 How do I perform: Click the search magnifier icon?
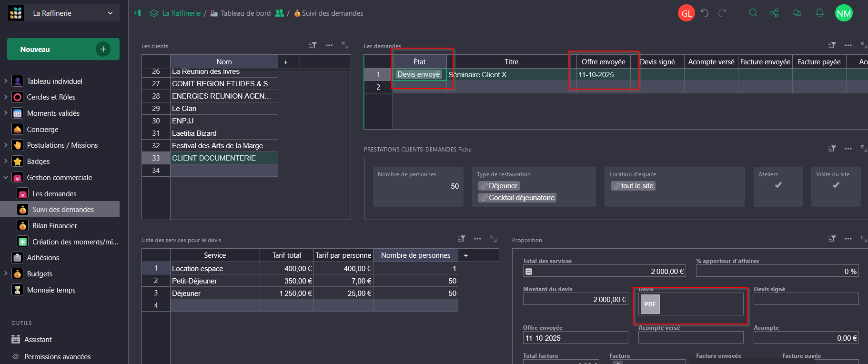pyautogui.click(x=753, y=13)
